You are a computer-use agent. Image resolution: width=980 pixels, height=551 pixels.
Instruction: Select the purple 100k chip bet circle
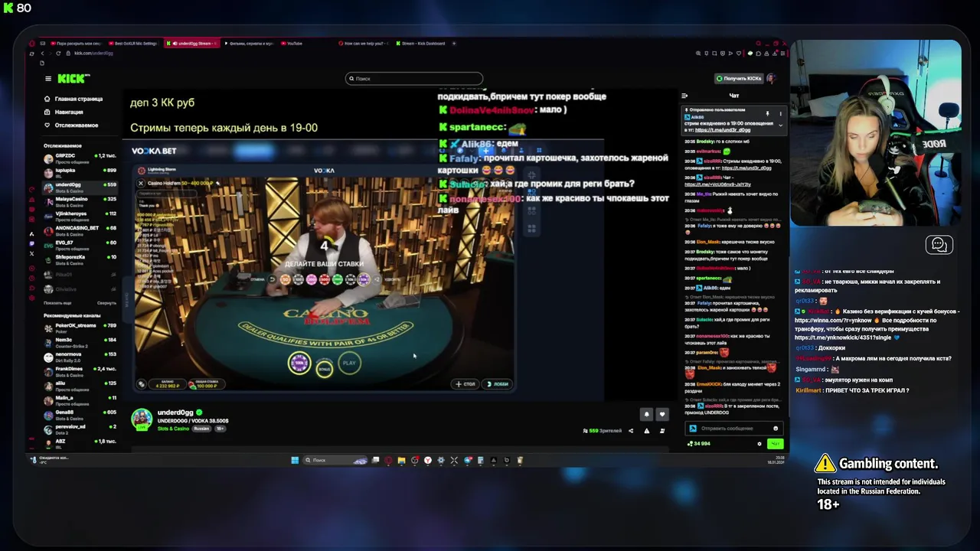pos(299,364)
